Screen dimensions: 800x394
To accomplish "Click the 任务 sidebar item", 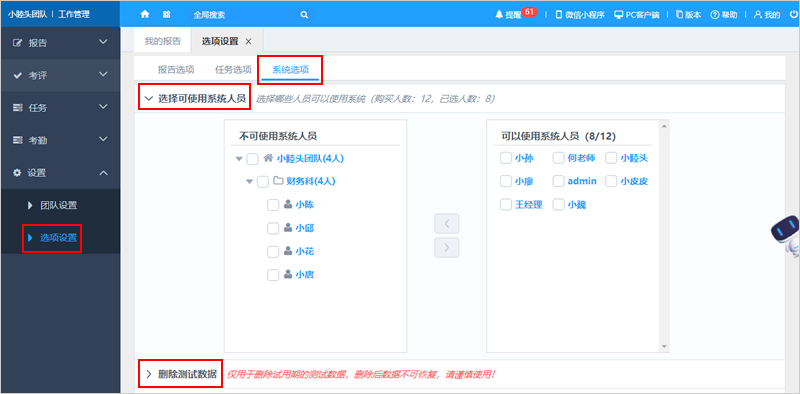I will [x=60, y=108].
